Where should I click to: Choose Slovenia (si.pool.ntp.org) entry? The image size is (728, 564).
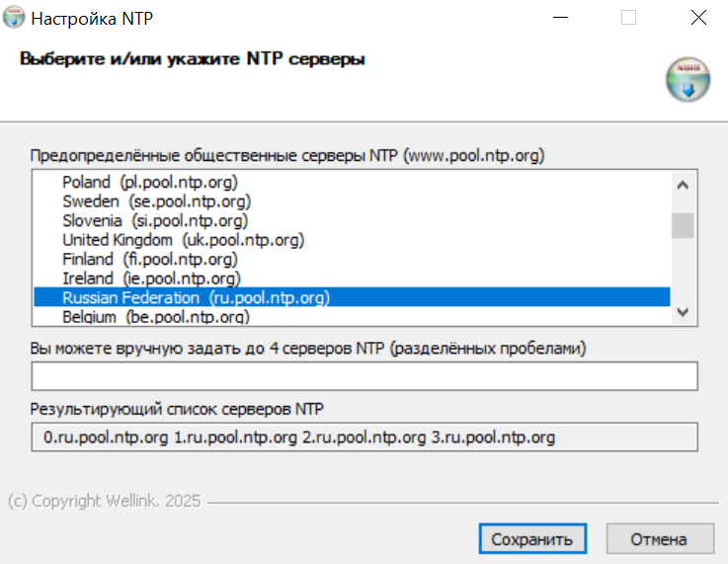click(155, 220)
